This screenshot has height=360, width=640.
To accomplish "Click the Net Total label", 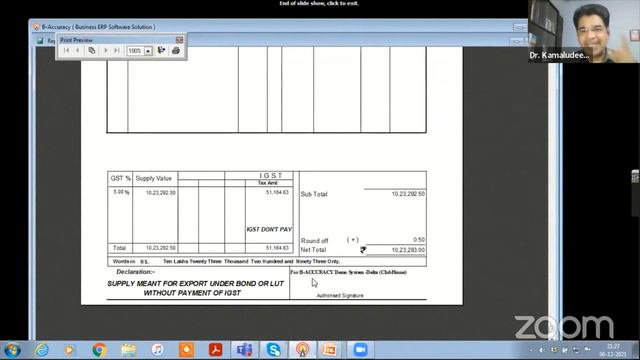I will pos(313,250).
